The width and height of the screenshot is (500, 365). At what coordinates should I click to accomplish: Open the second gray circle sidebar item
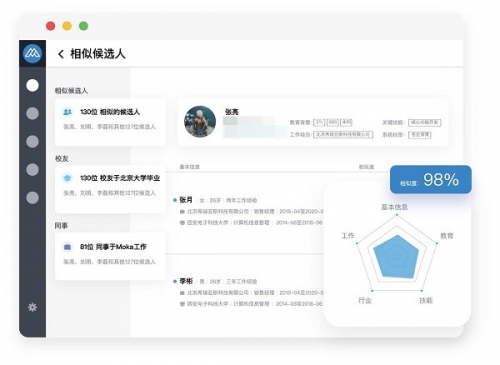point(32,113)
